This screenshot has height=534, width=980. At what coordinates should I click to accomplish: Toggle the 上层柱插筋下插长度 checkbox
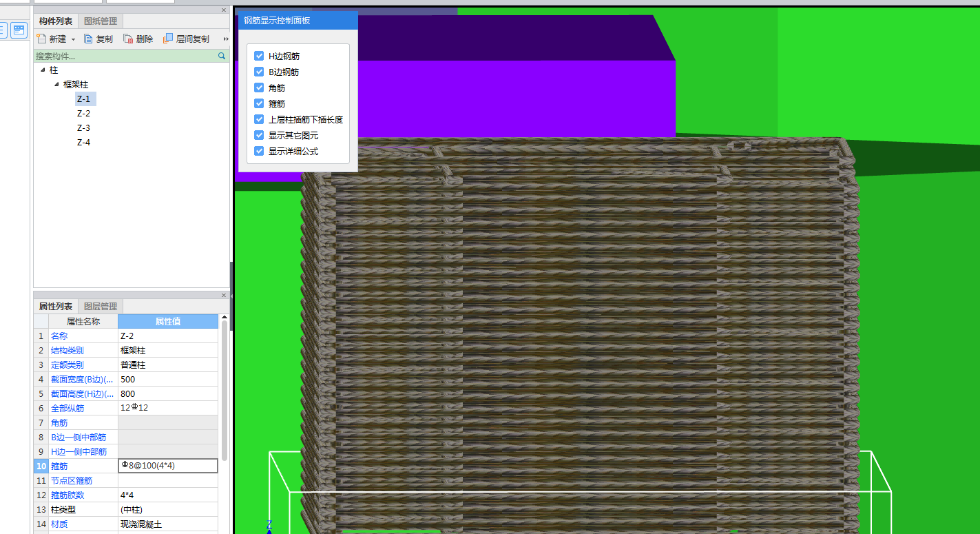(x=259, y=119)
